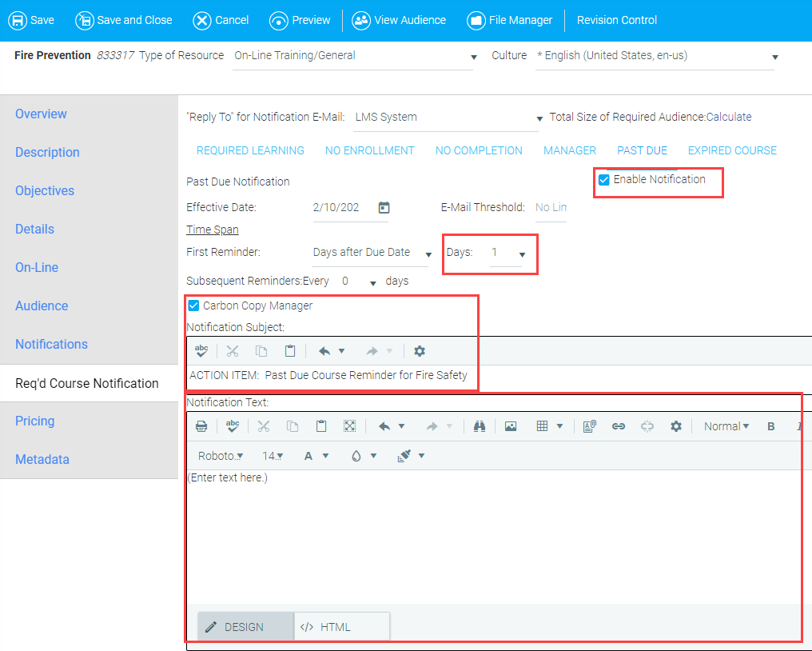Click the insert hyperlink chain icon

click(x=618, y=426)
